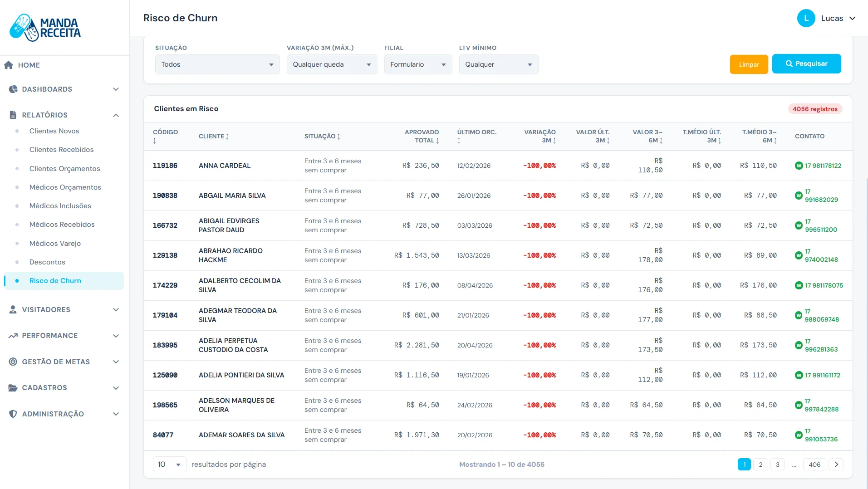
Task: Go to next page with arrow button
Action: pos(836,465)
